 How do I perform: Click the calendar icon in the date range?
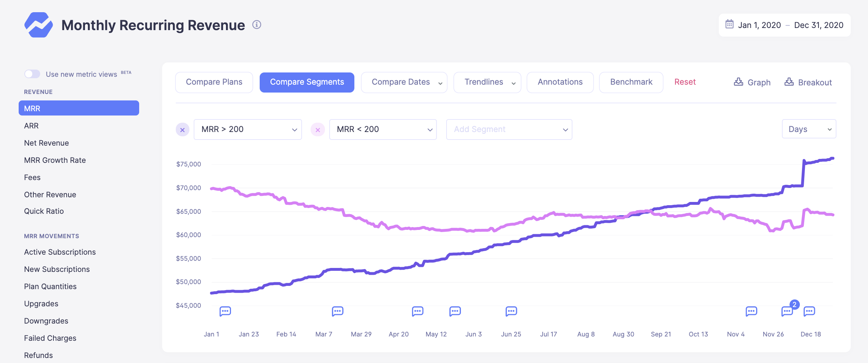[x=729, y=24]
